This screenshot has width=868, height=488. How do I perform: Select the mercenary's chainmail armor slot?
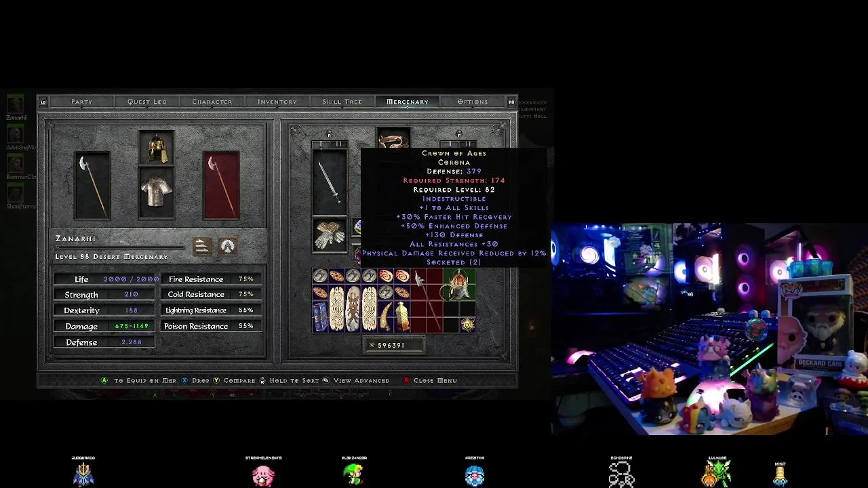pyautogui.click(x=157, y=192)
